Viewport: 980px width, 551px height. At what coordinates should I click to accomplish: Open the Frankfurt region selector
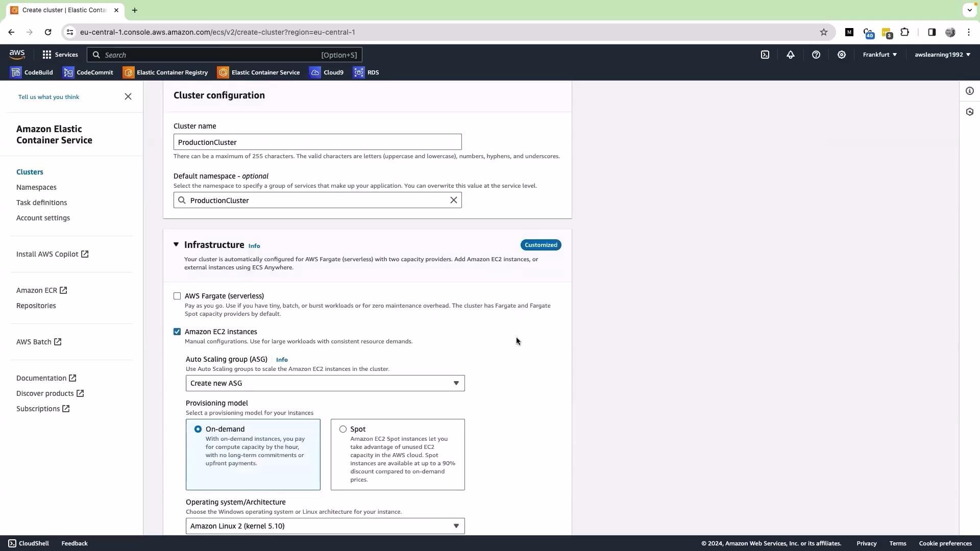879,55
